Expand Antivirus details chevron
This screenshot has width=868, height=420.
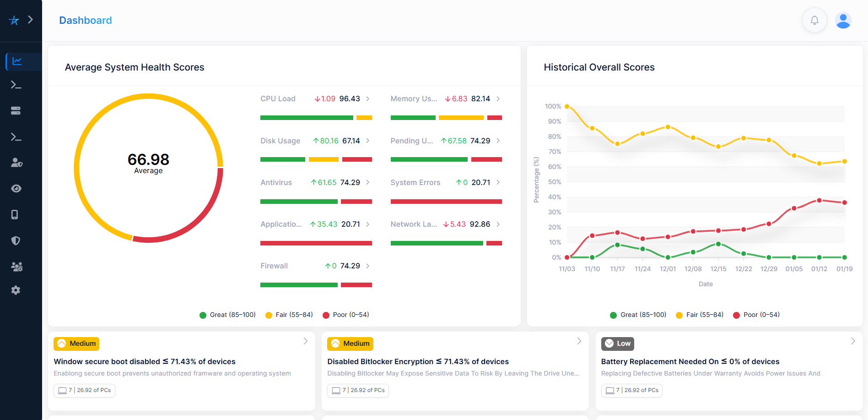[x=368, y=182]
